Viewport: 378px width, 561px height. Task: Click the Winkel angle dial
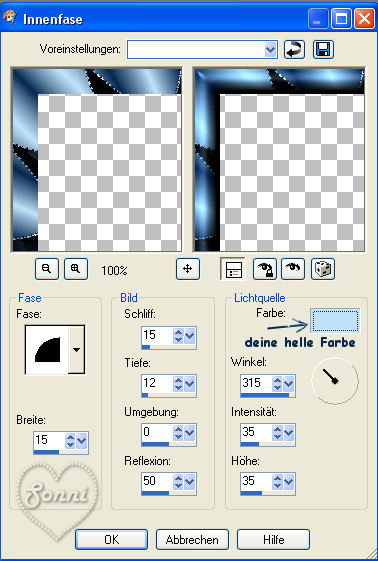point(335,381)
